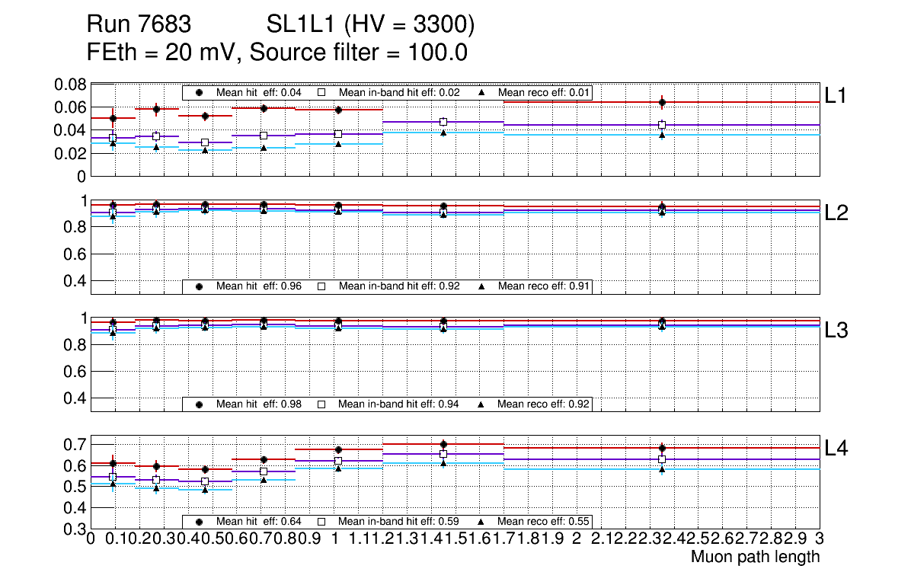Viewport: 911px width, 588px height.
Task: Click the triangle marker in L2 legend
Action: click(x=482, y=286)
